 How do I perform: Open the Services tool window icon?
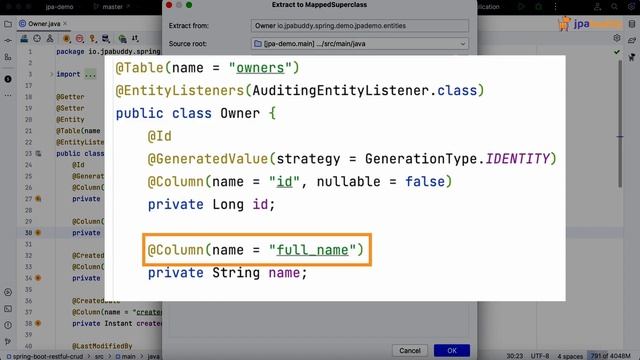coord(8,292)
